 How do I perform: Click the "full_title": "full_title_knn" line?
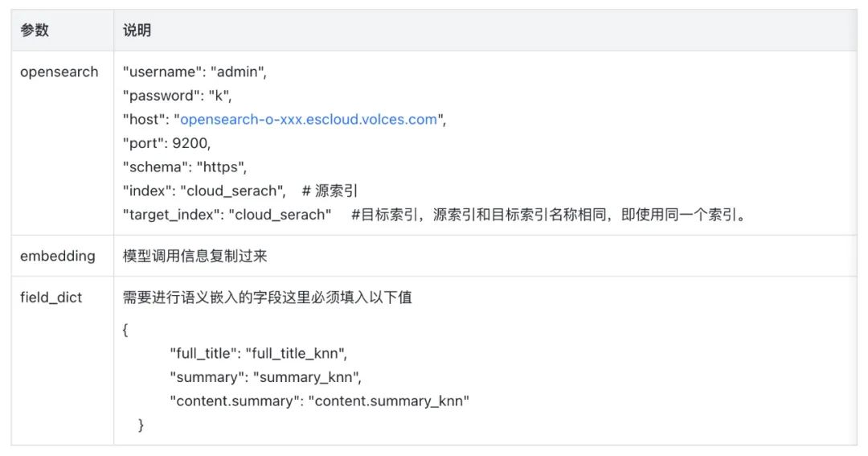[x=258, y=352]
